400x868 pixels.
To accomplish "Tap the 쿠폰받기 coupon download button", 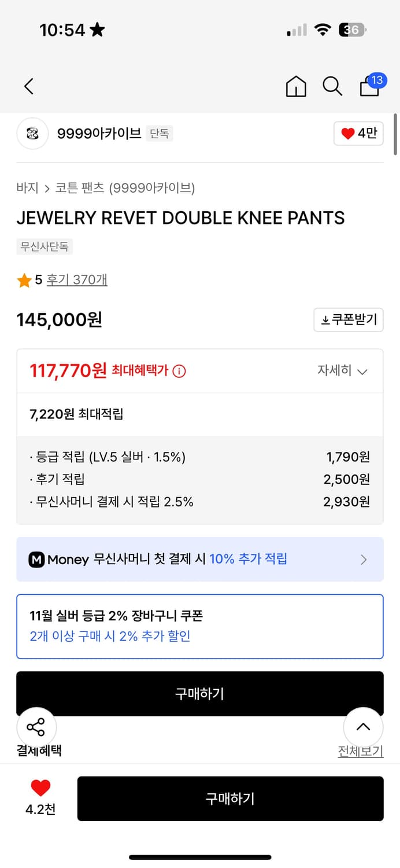I will click(348, 320).
